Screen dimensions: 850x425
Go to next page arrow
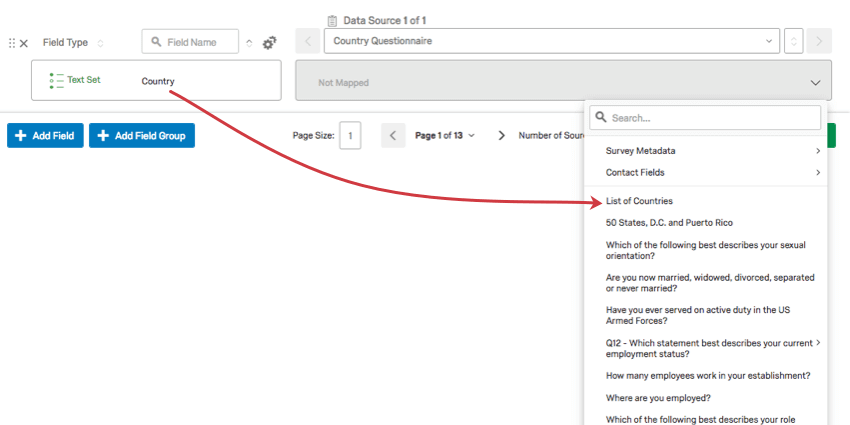501,136
